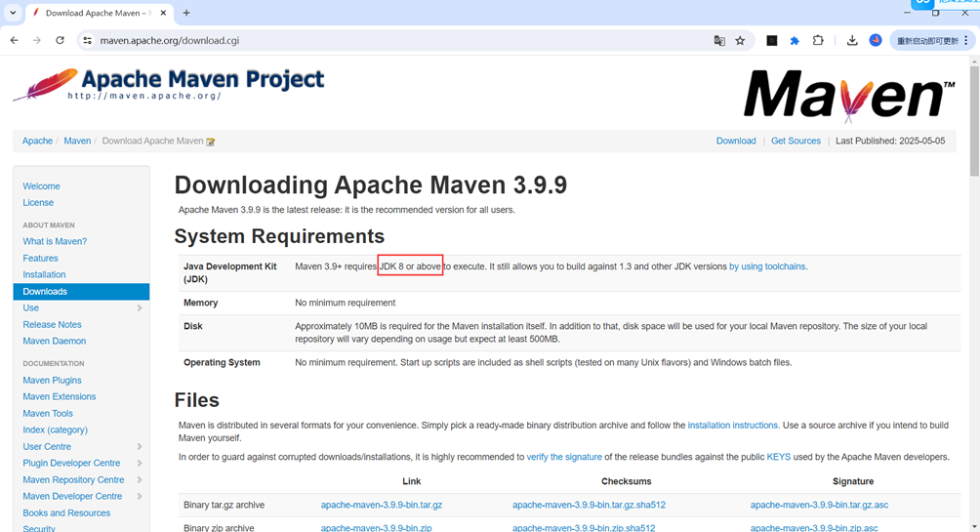Screen dimensions: 980x532
Task: Open Release Notes in sidebar
Action: coord(52,324)
